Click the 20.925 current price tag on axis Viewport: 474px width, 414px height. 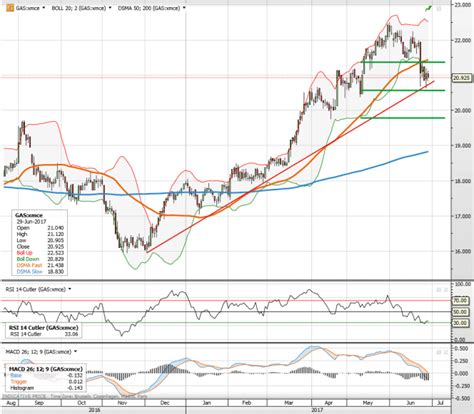[x=462, y=78]
